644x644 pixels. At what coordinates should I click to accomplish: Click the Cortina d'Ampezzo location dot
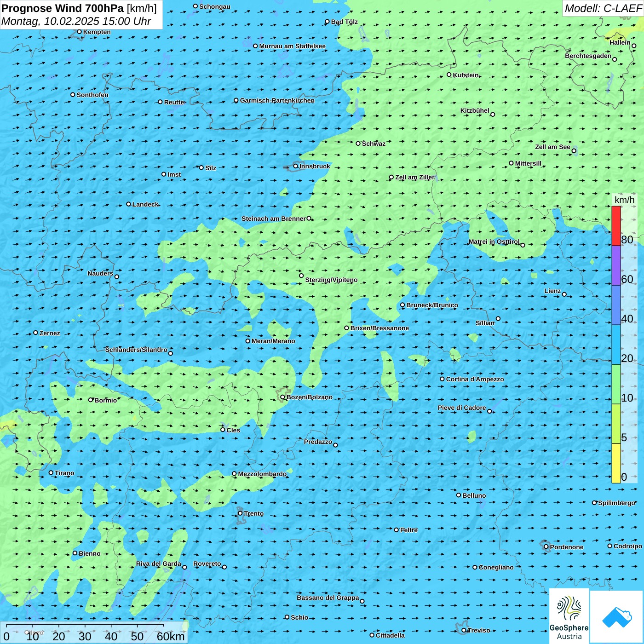click(442, 379)
